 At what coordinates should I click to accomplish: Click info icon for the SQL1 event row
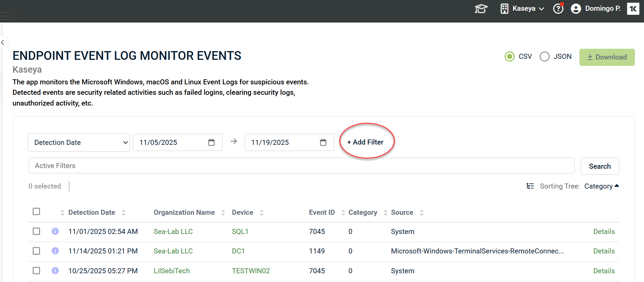point(55,231)
